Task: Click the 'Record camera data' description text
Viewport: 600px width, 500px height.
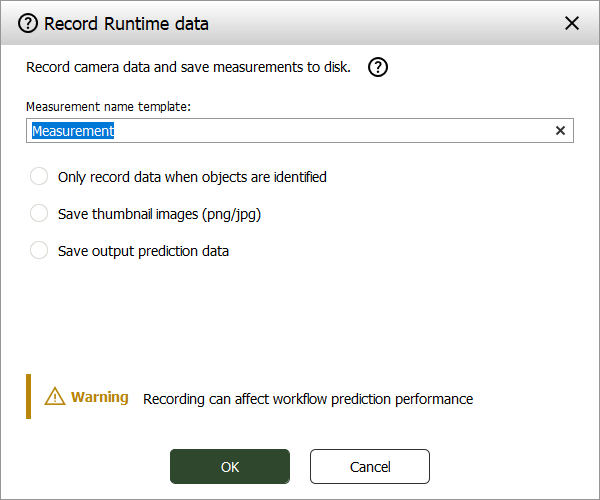Action: tap(188, 68)
